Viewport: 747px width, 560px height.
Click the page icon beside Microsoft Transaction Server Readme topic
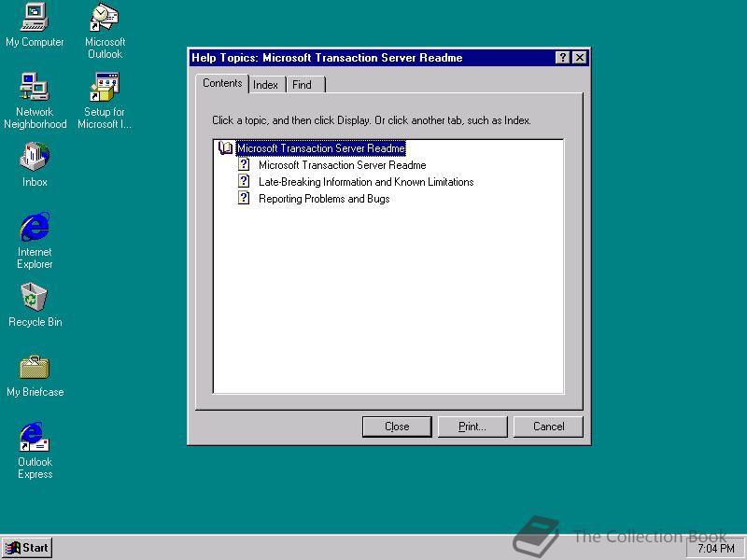click(244, 165)
